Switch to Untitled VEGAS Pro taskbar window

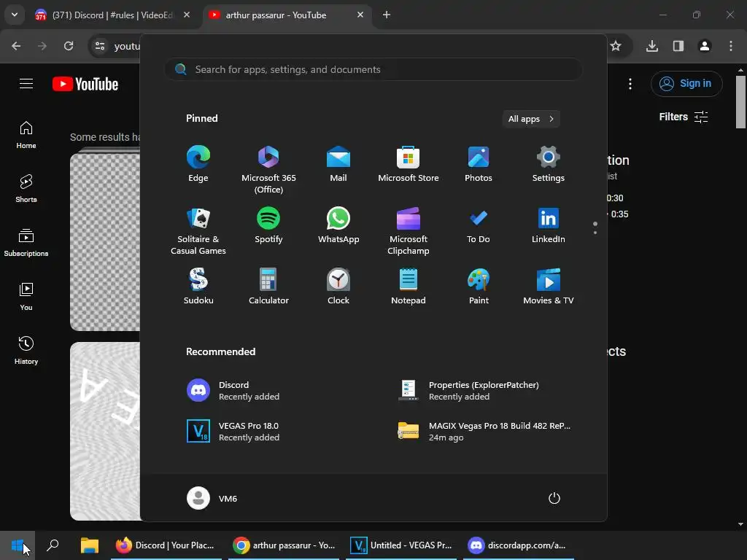click(x=401, y=545)
